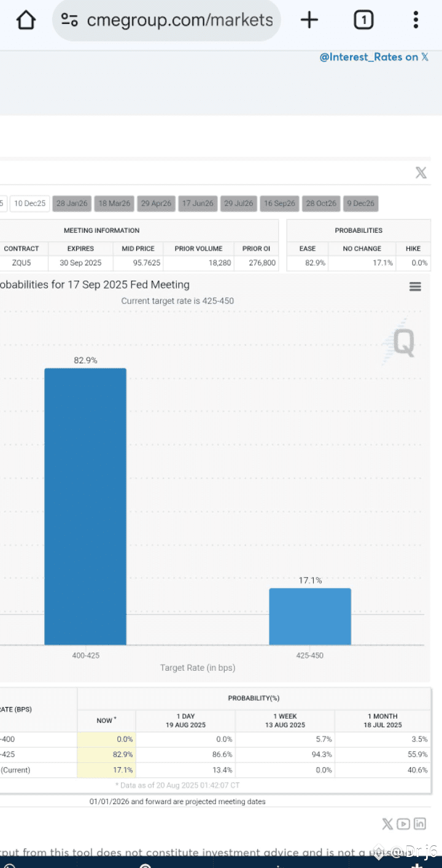
Task: Click the Target Rate (in bps) axis label
Action: 198,668
